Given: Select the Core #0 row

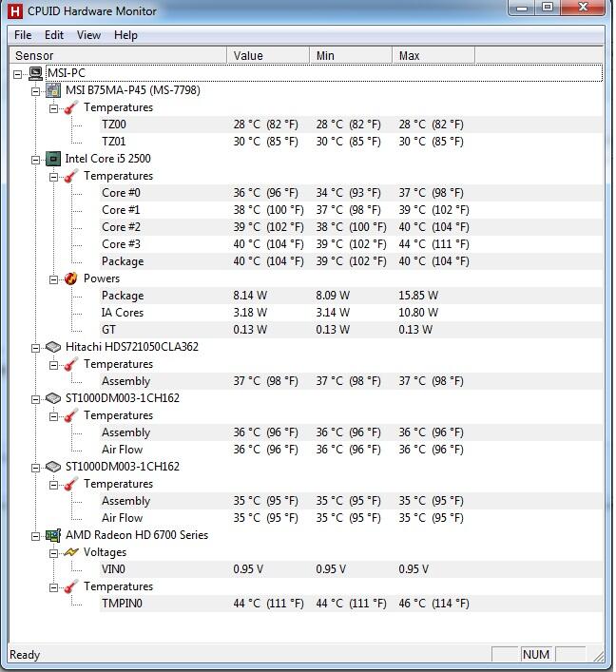Looking at the screenshot, I should (x=351, y=193).
